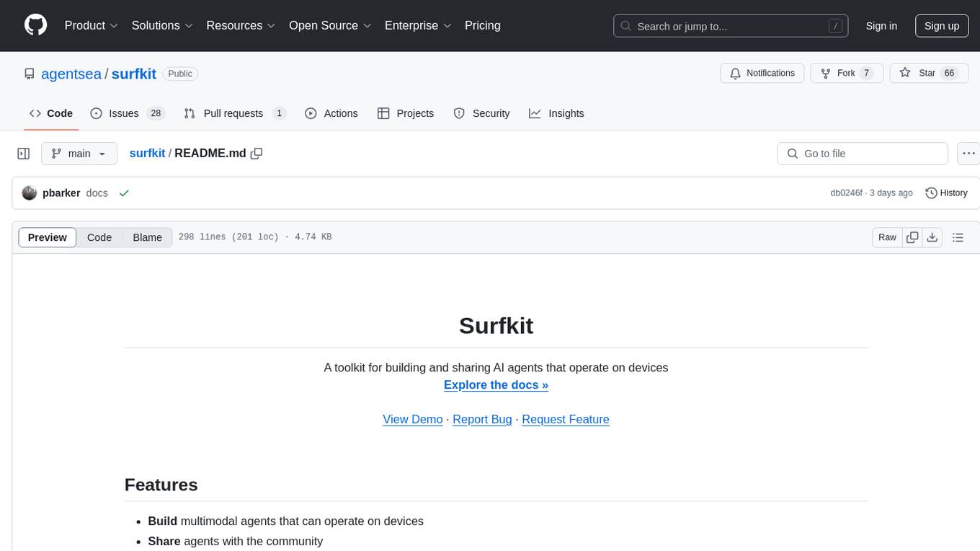Open the Actions tab

[x=331, y=113]
